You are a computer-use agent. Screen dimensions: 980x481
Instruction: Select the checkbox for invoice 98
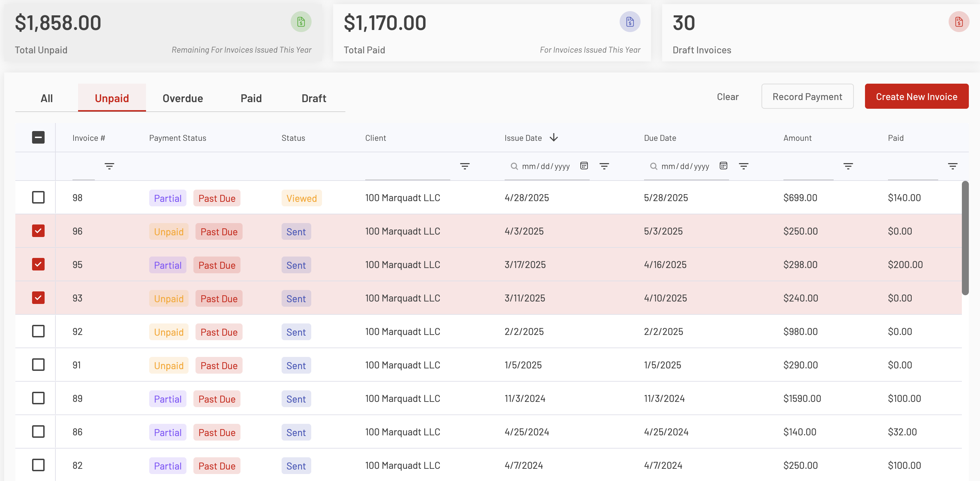pyautogui.click(x=38, y=198)
